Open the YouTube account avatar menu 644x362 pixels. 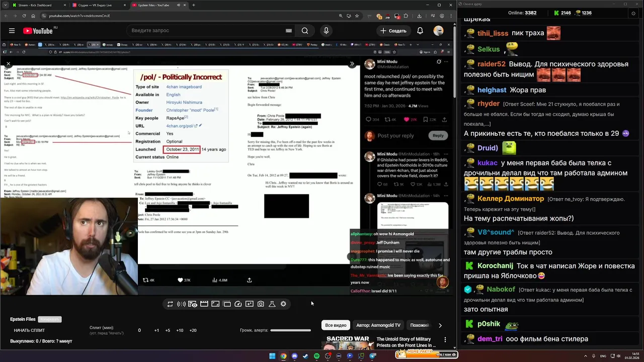tap(438, 31)
